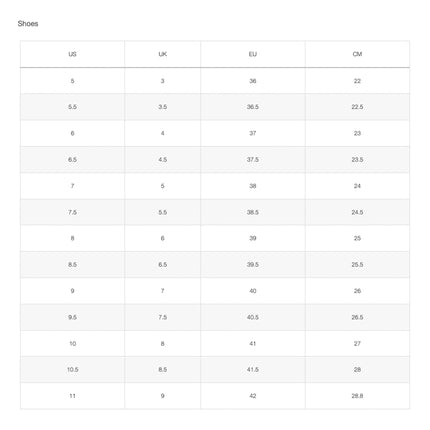Click EU size 42 cell

(x=253, y=396)
